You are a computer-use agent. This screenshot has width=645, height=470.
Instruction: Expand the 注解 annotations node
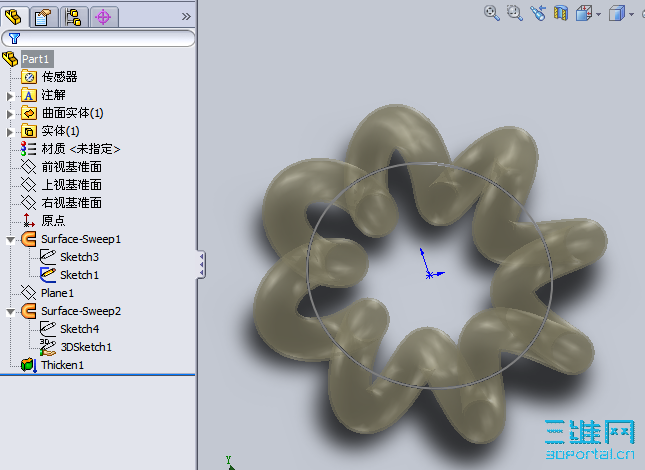[x=10, y=96]
